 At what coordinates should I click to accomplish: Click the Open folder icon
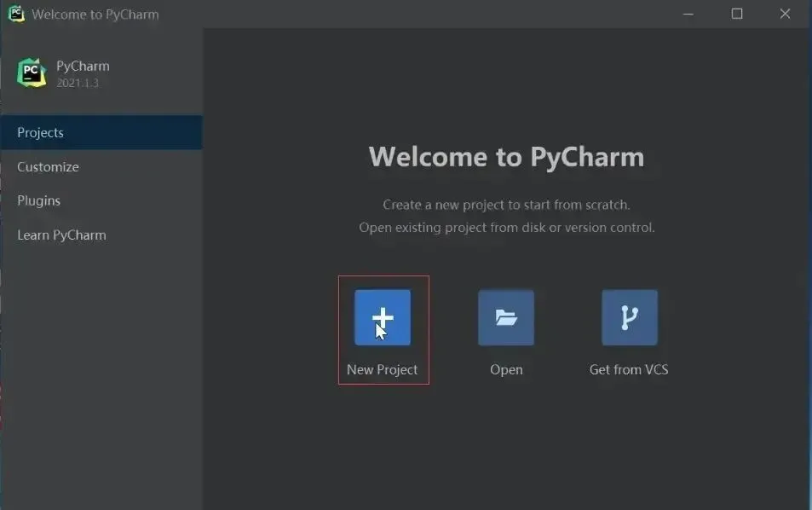point(506,317)
